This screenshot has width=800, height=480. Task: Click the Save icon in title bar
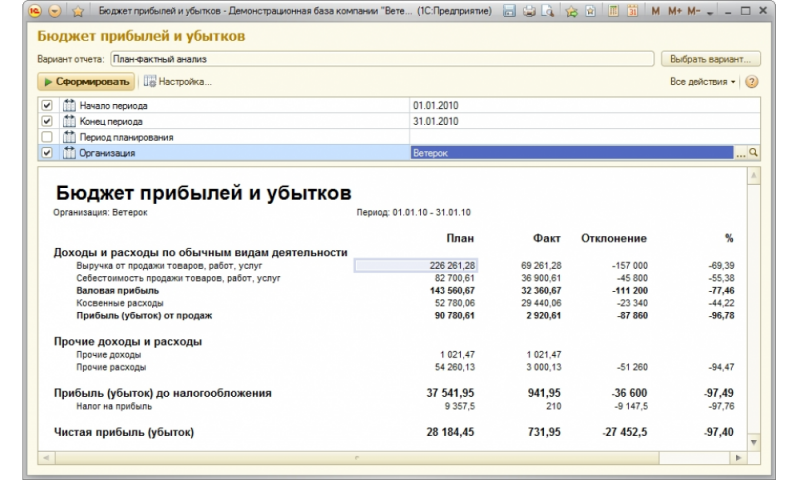click(x=510, y=11)
